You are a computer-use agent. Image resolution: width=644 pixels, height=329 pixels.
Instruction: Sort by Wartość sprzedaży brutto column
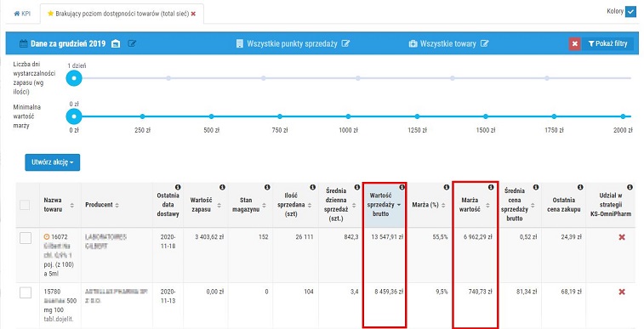[399, 205]
